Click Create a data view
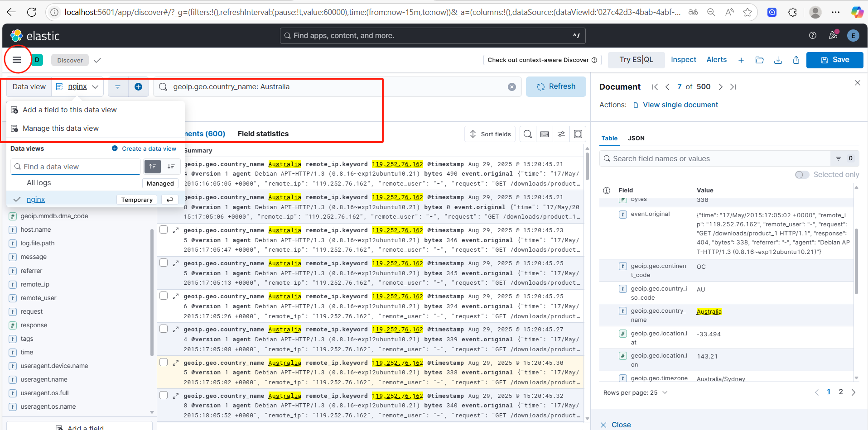The image size is (868, 430). (x=144, y=148)
